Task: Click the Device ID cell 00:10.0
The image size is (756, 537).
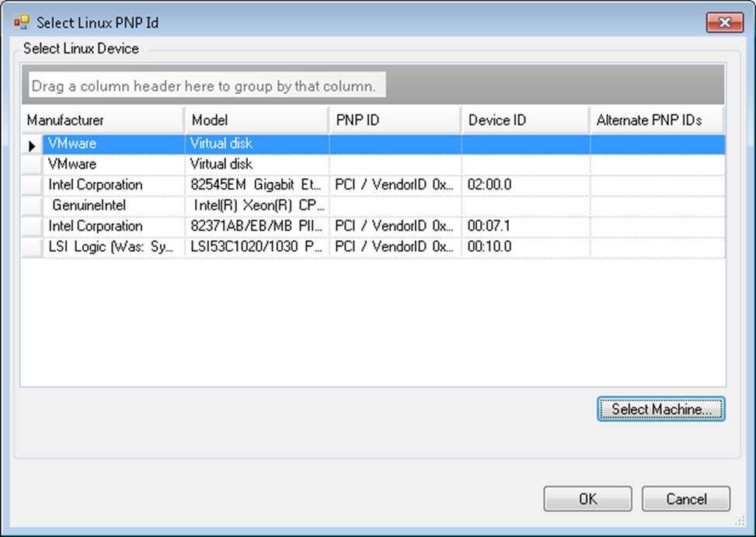Action: (525, 247)
